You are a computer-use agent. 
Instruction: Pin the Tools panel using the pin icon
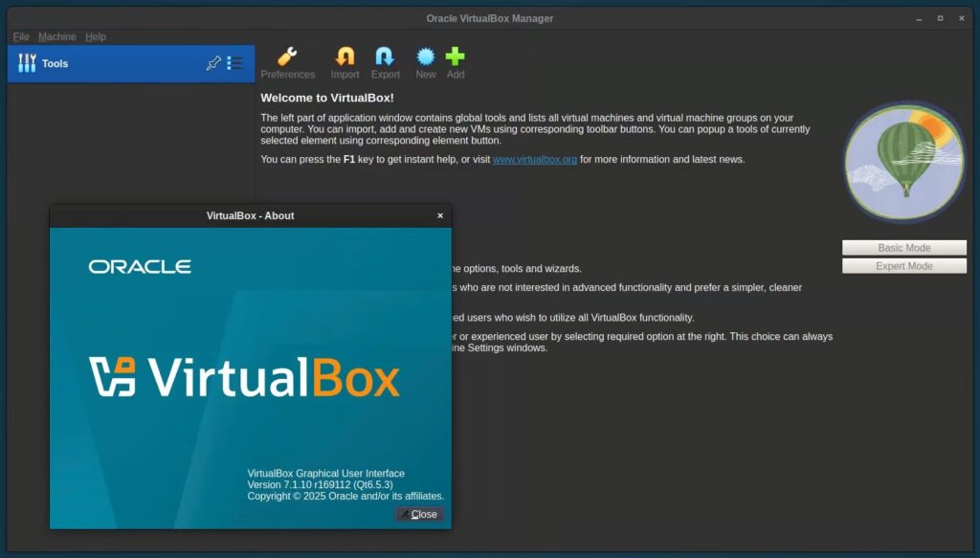(x=215, y=63)
